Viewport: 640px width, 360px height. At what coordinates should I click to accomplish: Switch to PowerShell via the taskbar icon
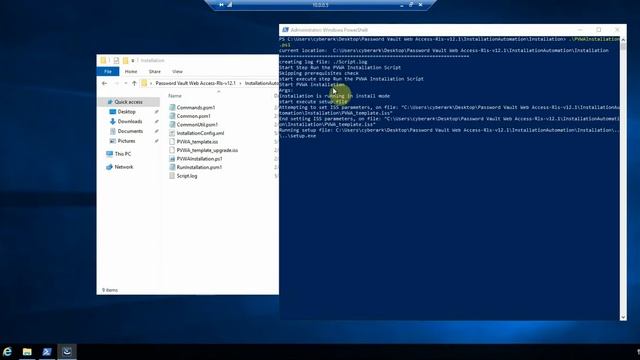pos(47,351)
